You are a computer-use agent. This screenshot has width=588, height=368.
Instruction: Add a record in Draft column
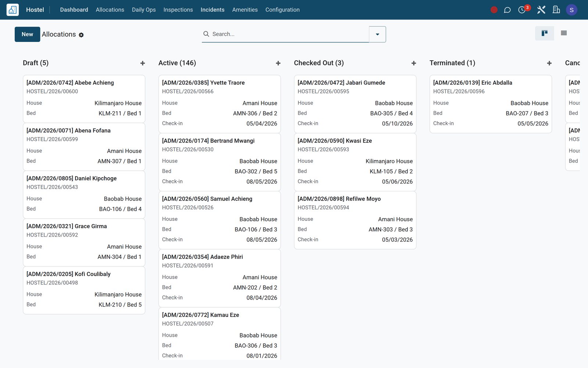click(x=143, y=63)
